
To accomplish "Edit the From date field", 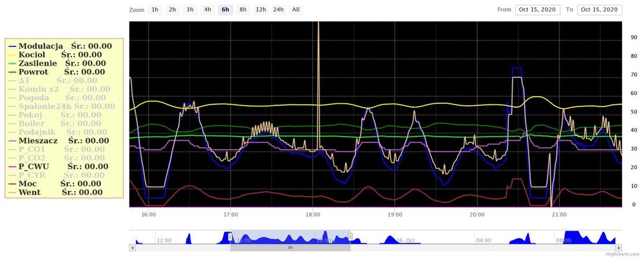I will 538,10.
